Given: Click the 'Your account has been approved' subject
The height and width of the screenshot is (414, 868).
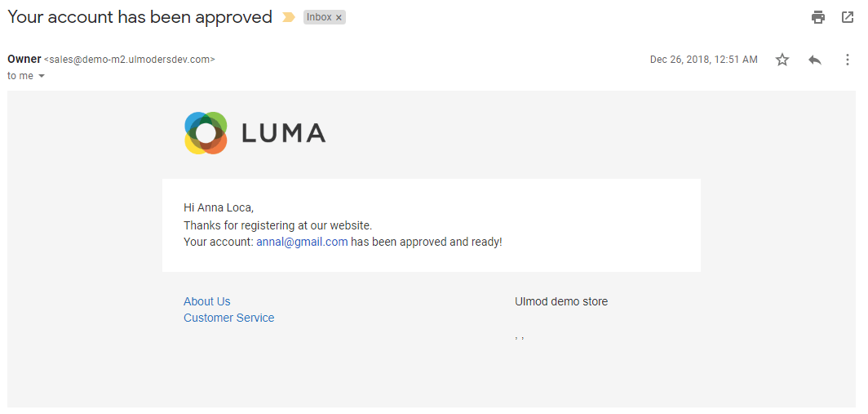Looking at the screenshot, I should click(x=140, y=17).
